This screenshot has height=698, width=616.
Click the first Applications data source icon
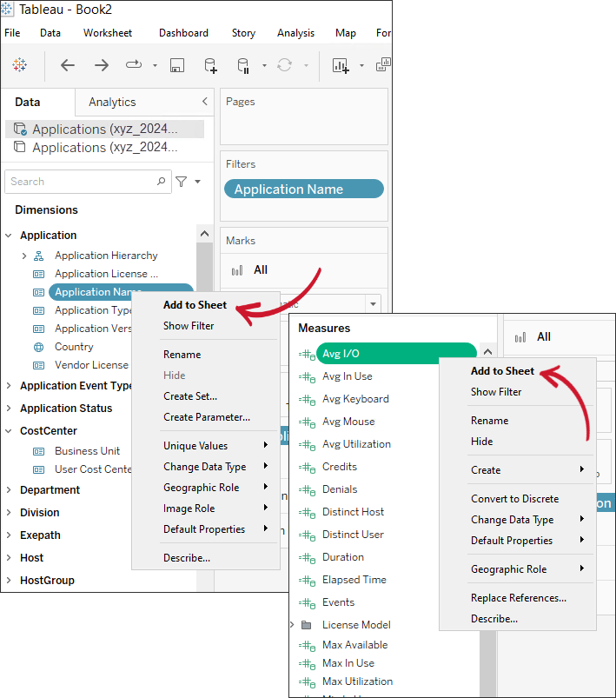(20, 130)
